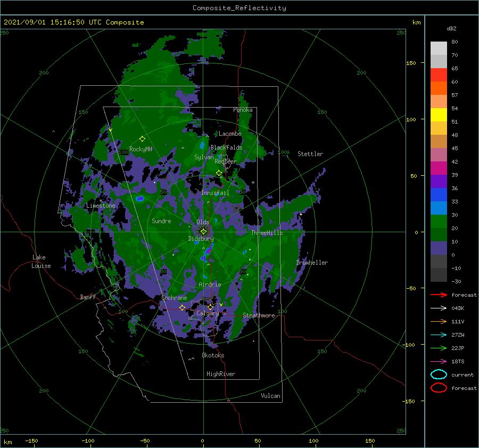The width and height of the screenshot is (479, 448).
Task: Click the blue storm cell north of Sylvan
Action: point(202,145)
